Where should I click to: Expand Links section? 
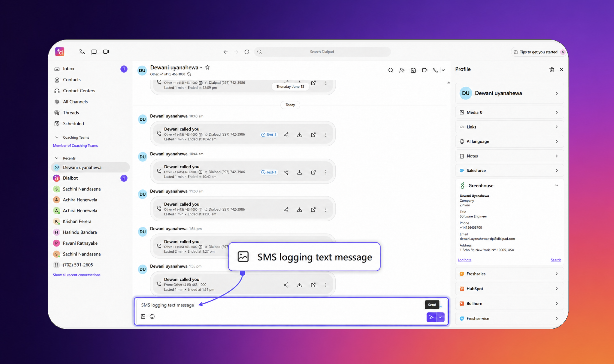pos(509,127)
